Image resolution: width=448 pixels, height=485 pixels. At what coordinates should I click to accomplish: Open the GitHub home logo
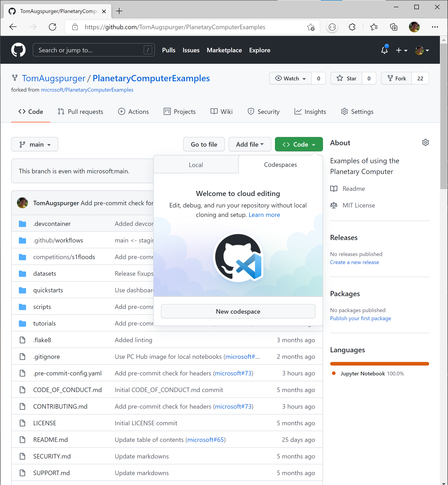[18, 50]
